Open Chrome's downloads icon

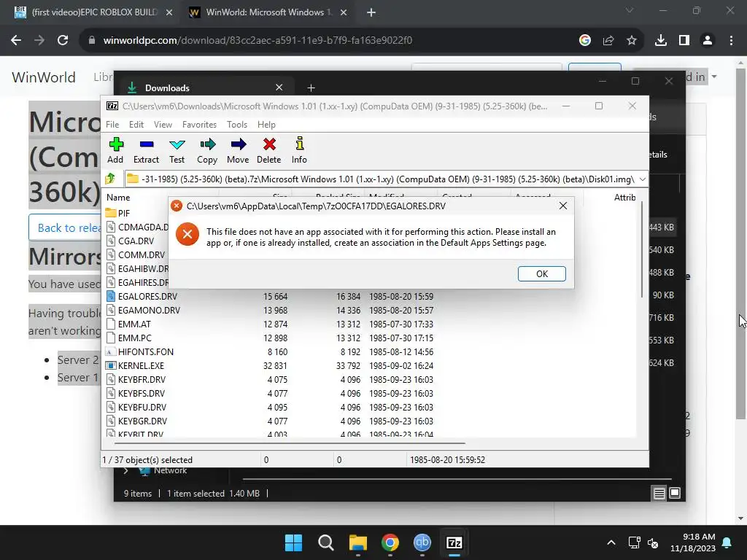click(x=660, y=41)
